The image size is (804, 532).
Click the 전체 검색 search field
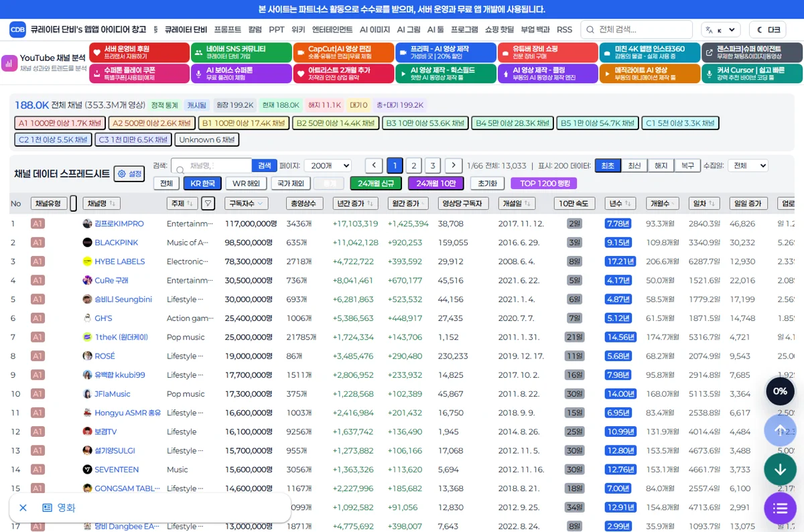click(x=636, y=29)
